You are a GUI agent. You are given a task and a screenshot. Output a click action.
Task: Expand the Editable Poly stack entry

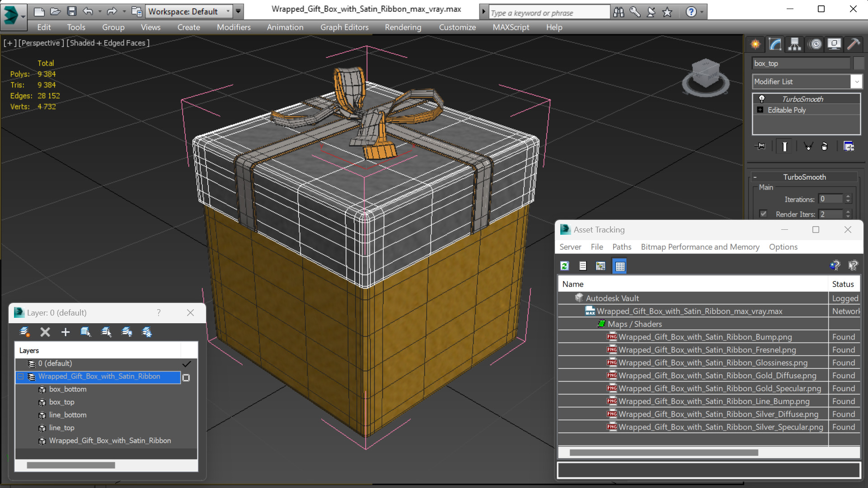(x=760, y=110)
